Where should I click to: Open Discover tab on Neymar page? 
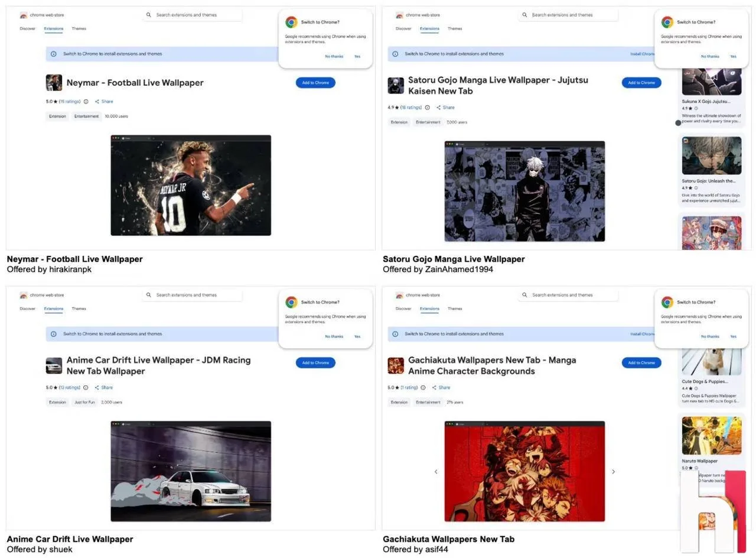click(x=27, y=28)
